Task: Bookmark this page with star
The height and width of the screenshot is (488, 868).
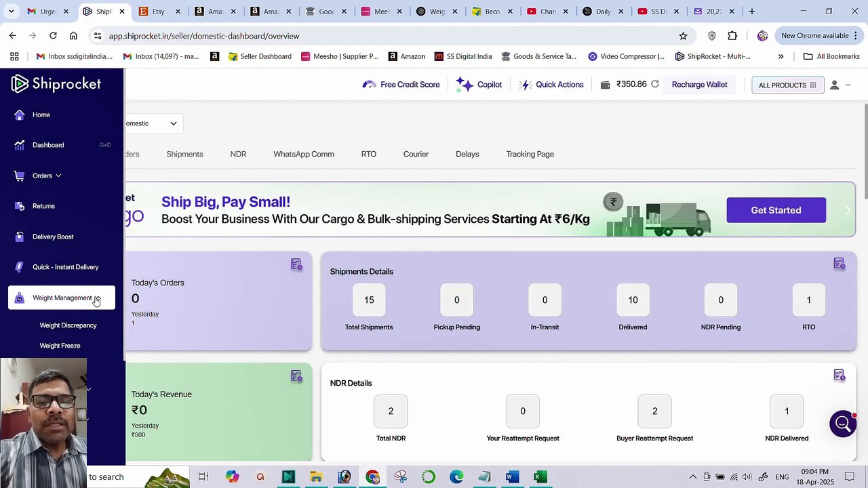Action: 683,36
